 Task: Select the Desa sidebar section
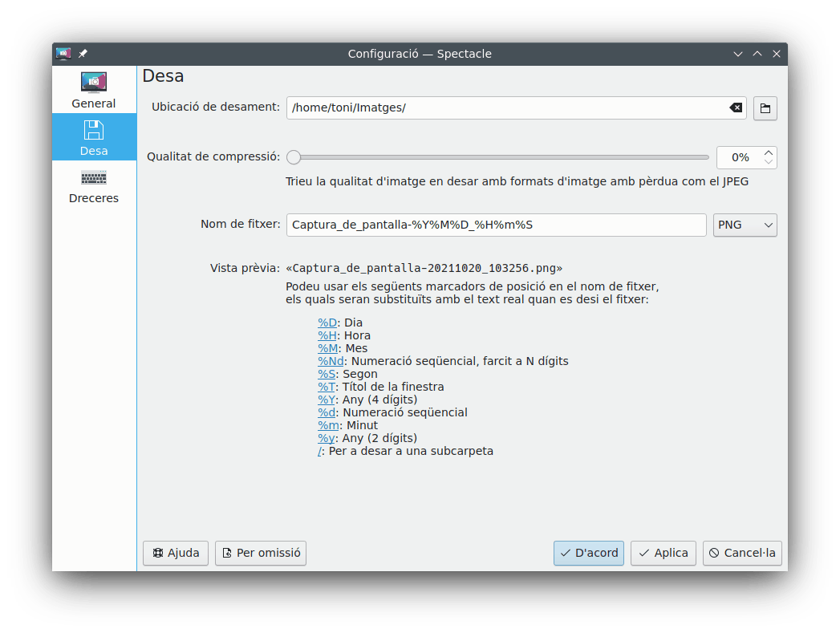coord(94,137)
